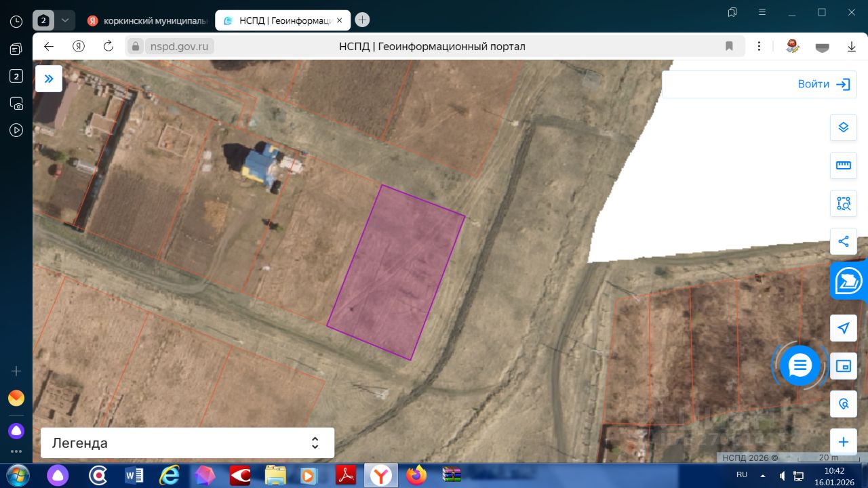The width and height of the screenshot is (868, 488).
Task: Launch Alice assistant from the taskbar
Action: pyautogui.click(x=58, y=476)
